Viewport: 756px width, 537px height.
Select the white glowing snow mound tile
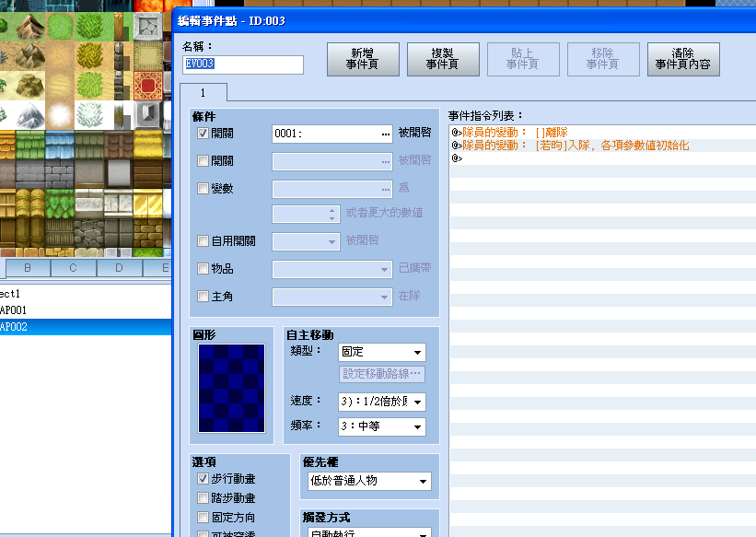[x=59, y=115]
